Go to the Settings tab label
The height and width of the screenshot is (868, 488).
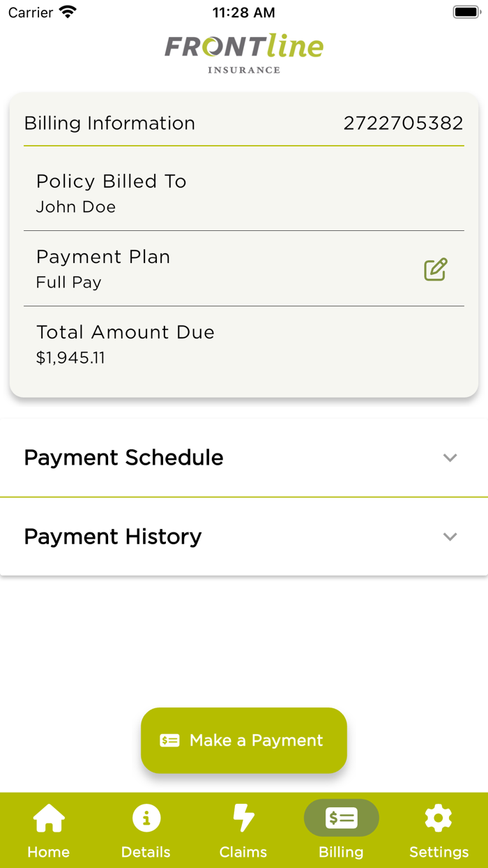(439, 852)
